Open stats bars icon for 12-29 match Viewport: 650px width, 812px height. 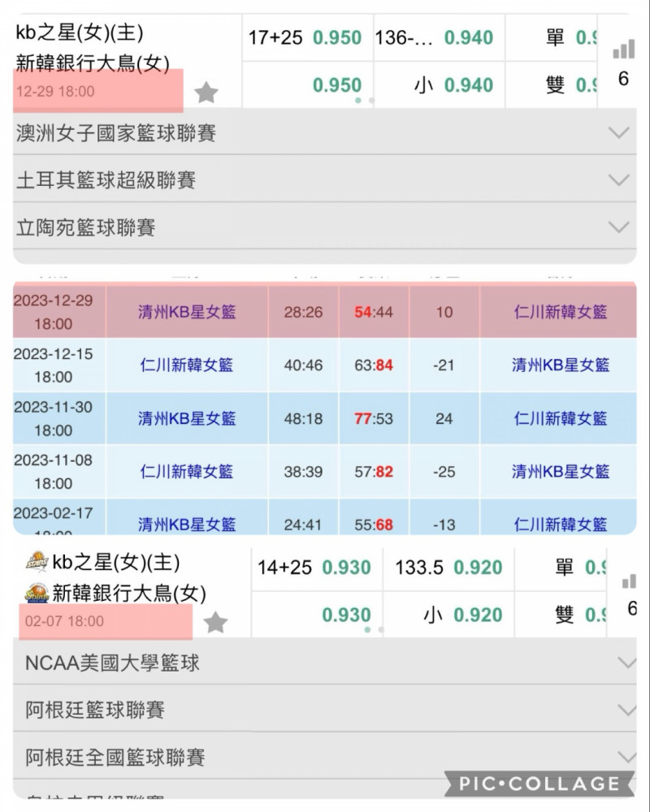(x=623, y=49)
